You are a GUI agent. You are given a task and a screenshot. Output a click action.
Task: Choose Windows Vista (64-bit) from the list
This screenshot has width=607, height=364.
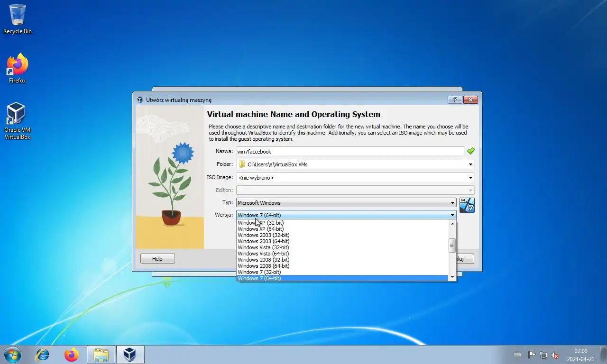point(342,254)
